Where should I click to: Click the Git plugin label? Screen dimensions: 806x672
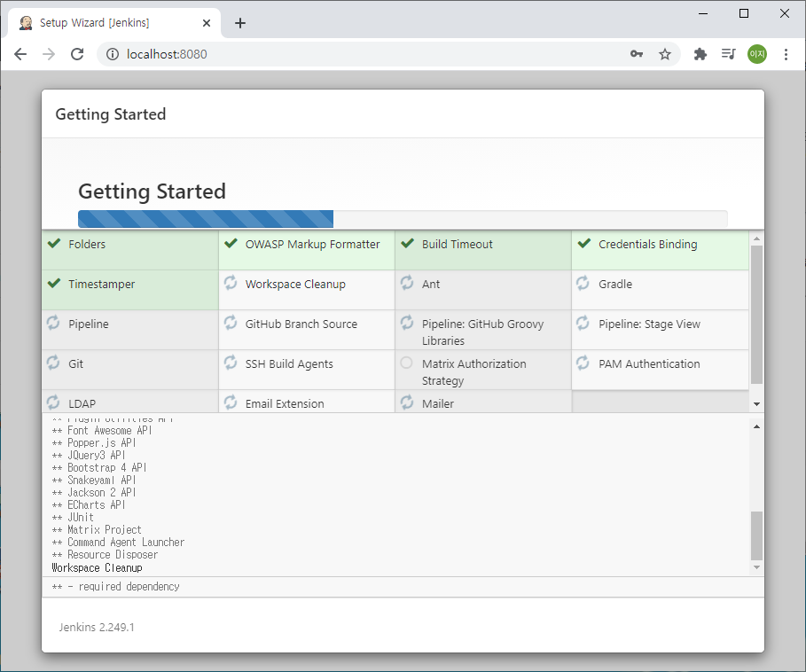click(x=75, y=363)
